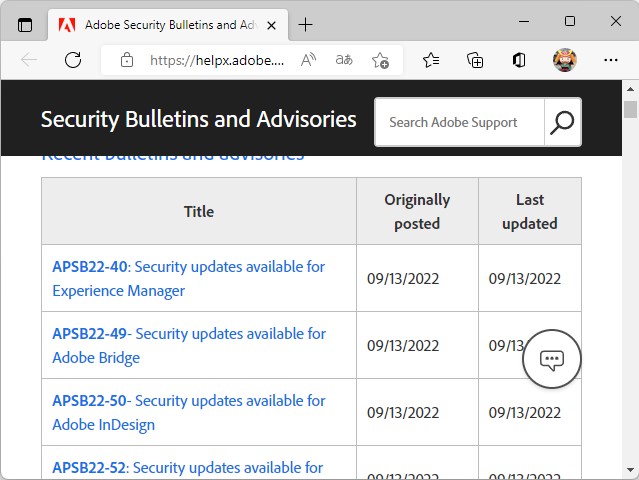Click the magnifier search button for Adobe Support
This screenshot has height=480, width=639.
(x=562, y=122)
